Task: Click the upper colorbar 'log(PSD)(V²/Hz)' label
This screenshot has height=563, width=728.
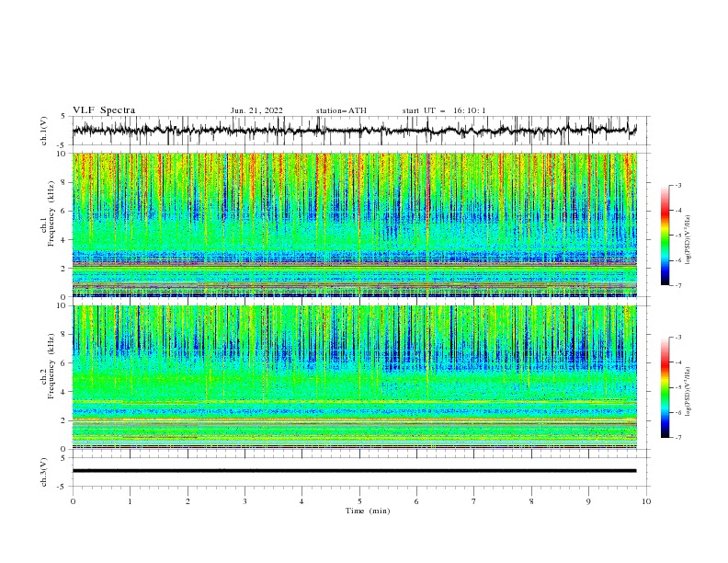Action: click(x=688, y=240)
